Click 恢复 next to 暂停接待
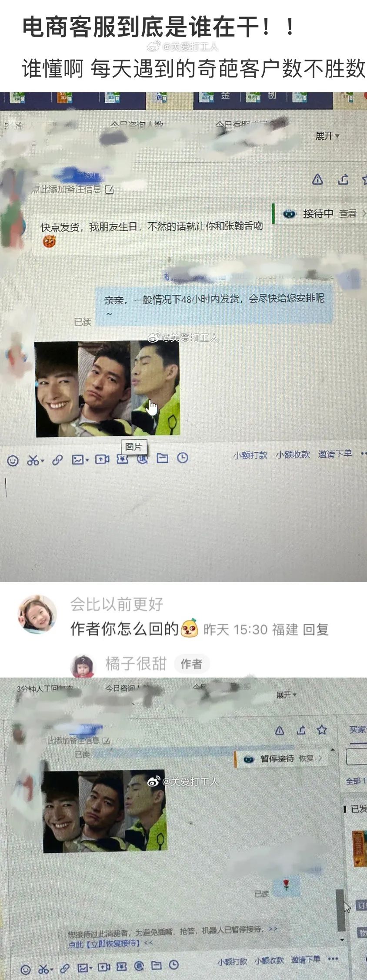This screenshot has height=980, width=367. pyautogui.click(x=306, y=758)
